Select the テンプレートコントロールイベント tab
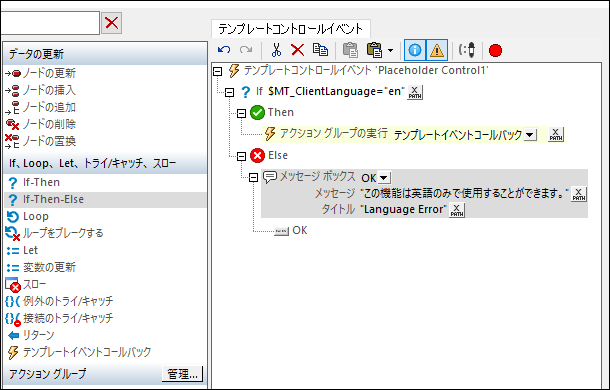The height and width of the screenshot is (390, 610). point(291,29)
